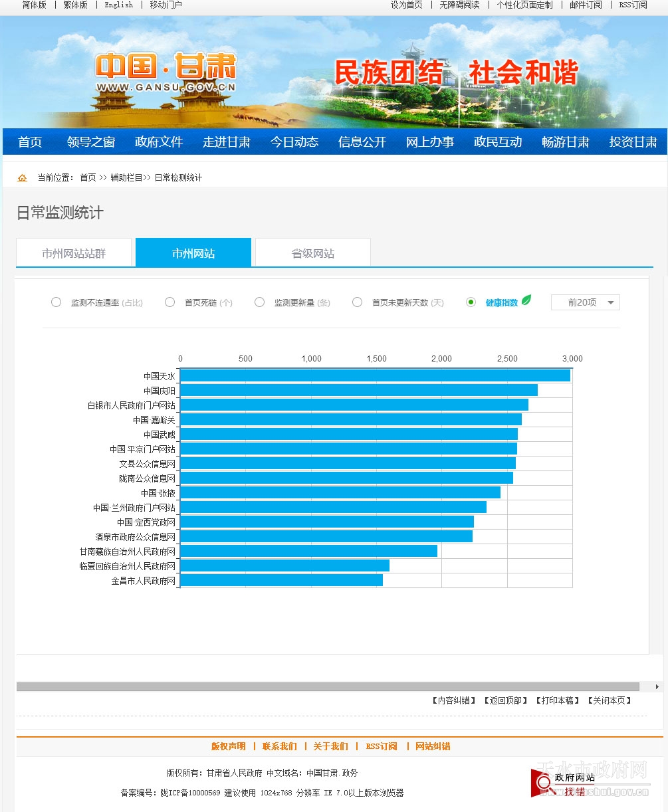Select the 首页未更新天数 radio button
The width and height of the screenshot is (668, 812).
(357, 302)
